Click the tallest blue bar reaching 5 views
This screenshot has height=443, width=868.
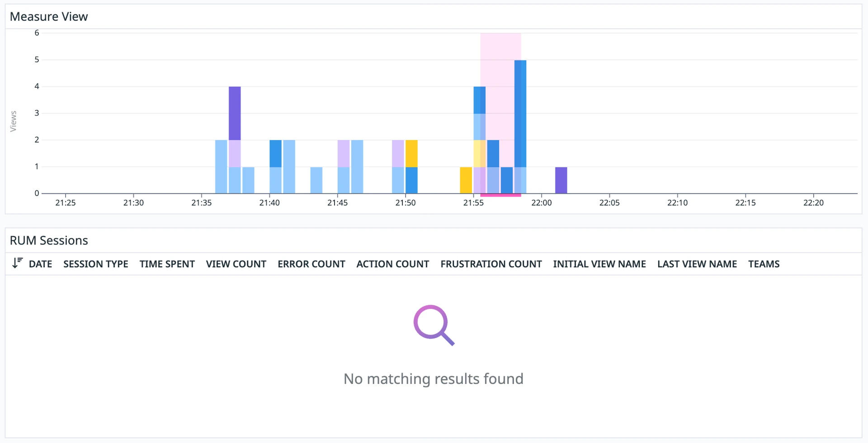tap(520, 113)
